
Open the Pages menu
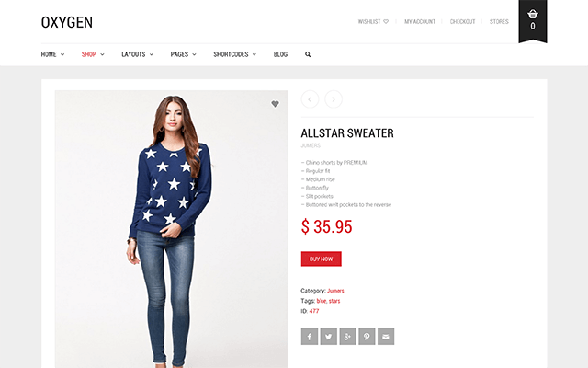pos(184,54)
